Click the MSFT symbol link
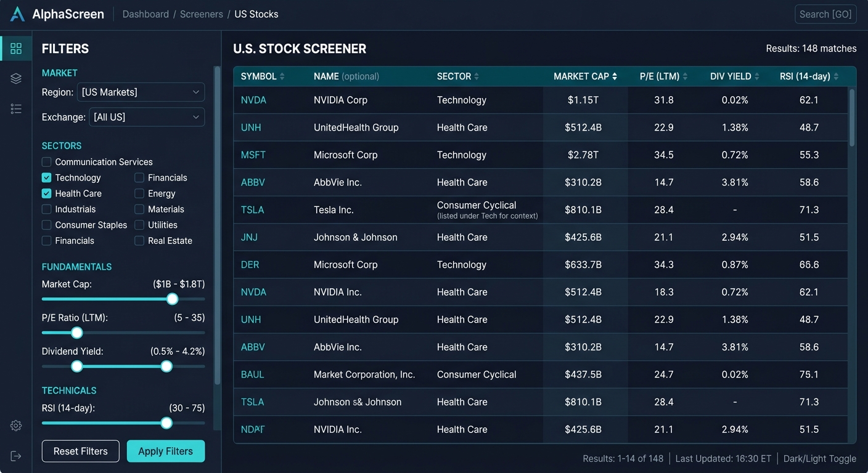Screen dimensions: 868x473 [253, 155]
